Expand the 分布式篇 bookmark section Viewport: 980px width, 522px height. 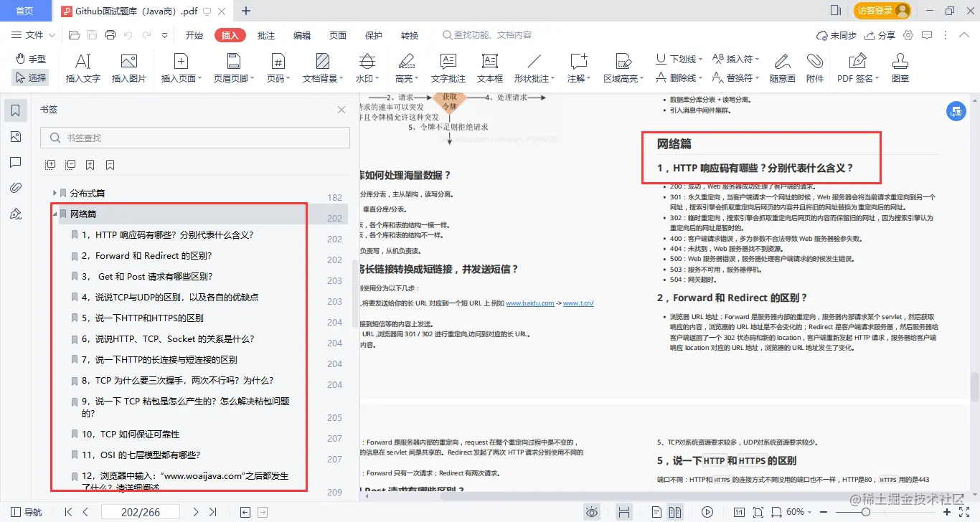tap(54, 192)
